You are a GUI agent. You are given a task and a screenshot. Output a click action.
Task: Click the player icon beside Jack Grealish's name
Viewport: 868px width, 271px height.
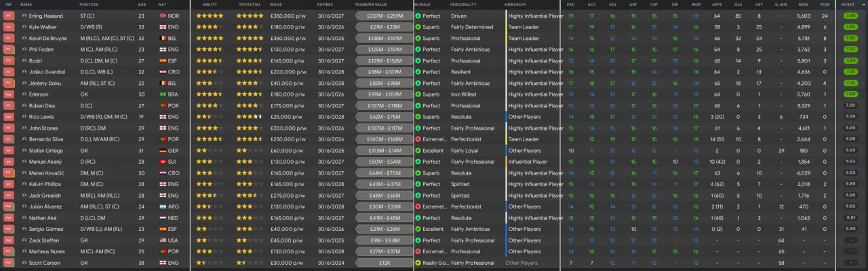24,196
